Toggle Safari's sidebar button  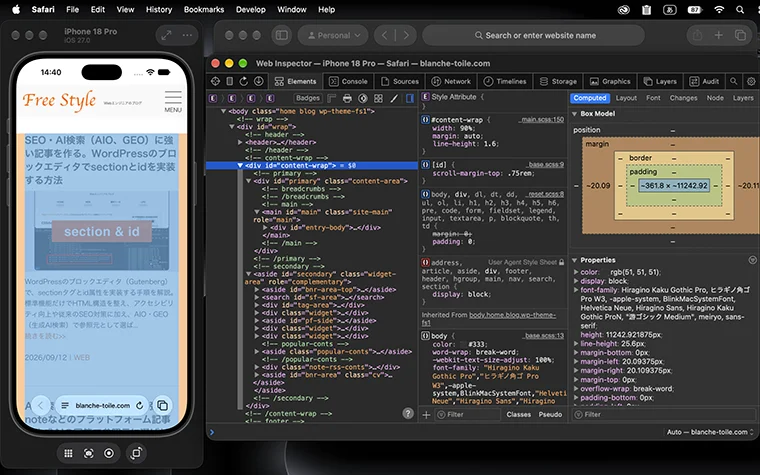click(282, 35)
